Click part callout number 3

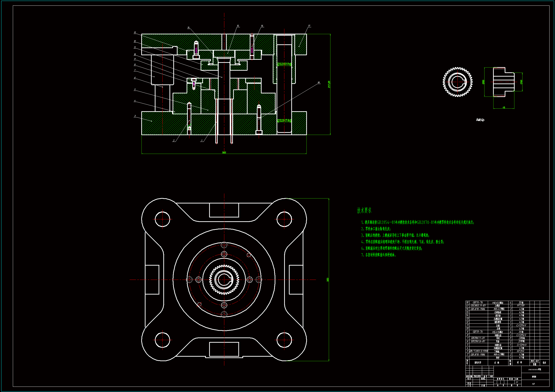(135, 116)
